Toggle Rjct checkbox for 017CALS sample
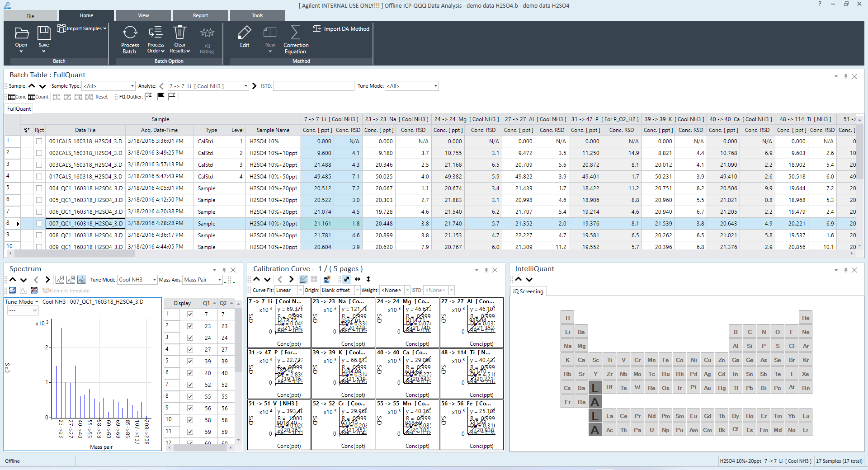This screenshot has width=868, height=470. [39, 177]
